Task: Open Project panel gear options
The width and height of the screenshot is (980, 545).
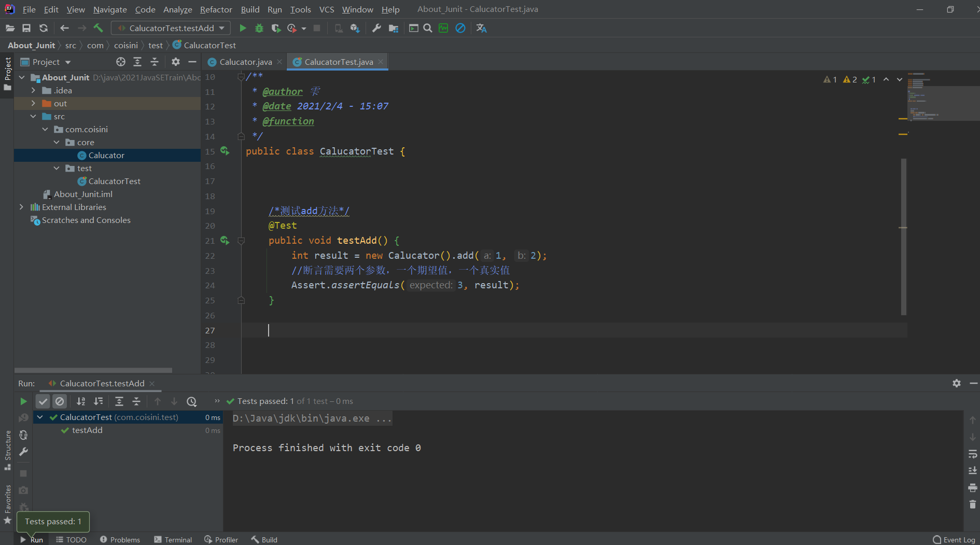Action: point(176,62)
